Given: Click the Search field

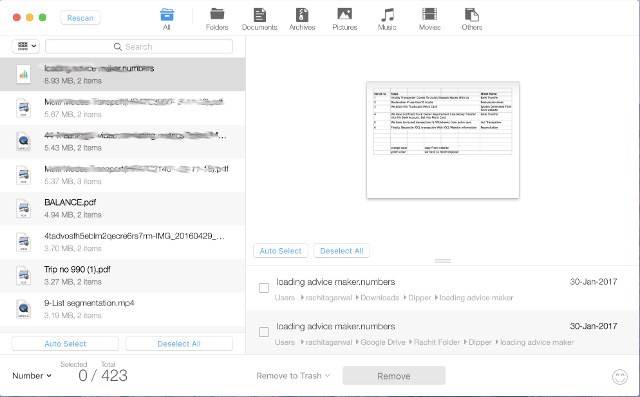Looking at the screenshot, I should tap(139, 47).
